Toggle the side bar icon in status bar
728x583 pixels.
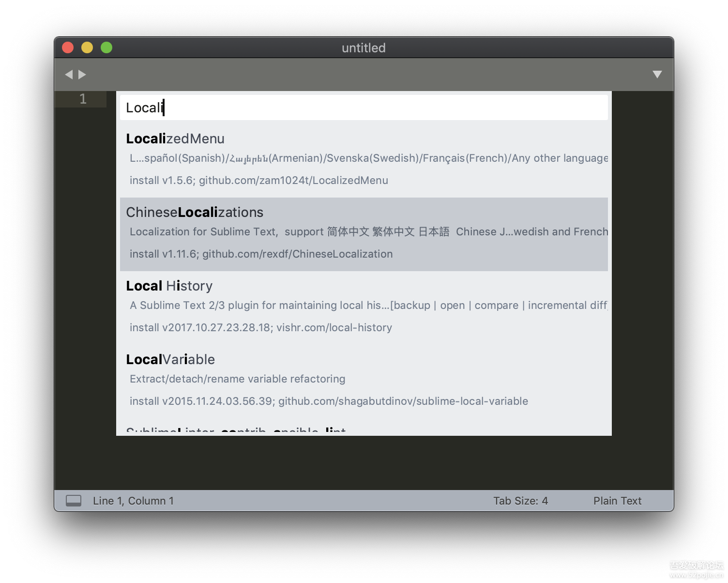74,501
